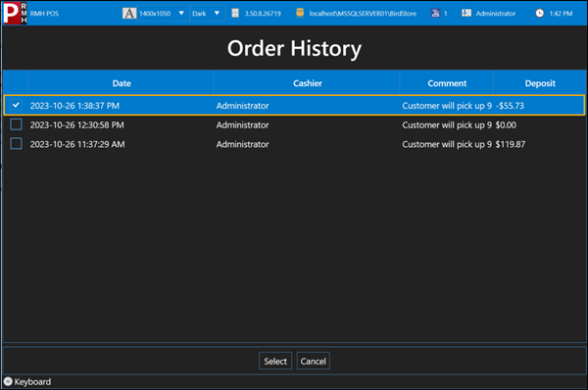
Task: Click the Keyboard label
Action: coord(32,382)
